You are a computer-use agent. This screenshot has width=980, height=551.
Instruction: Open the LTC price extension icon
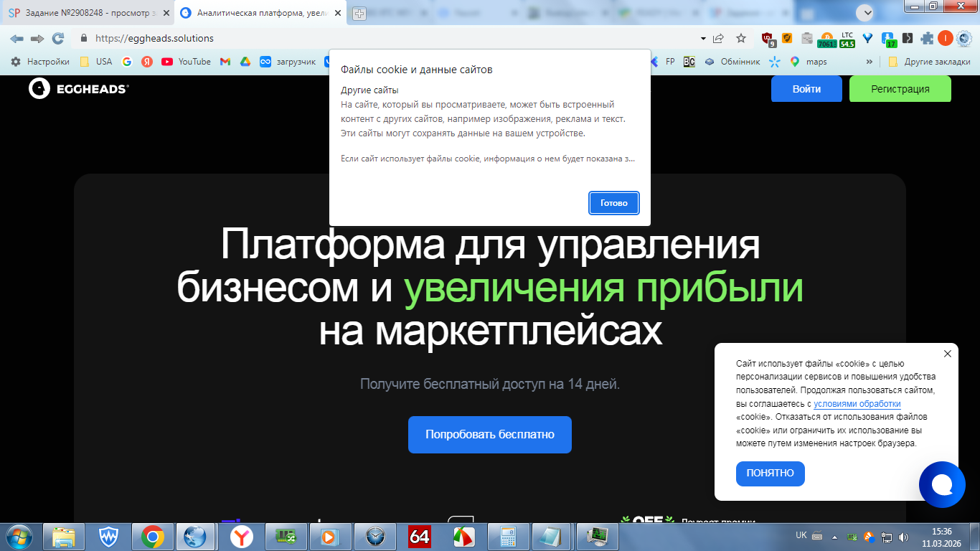pos(847,39)
